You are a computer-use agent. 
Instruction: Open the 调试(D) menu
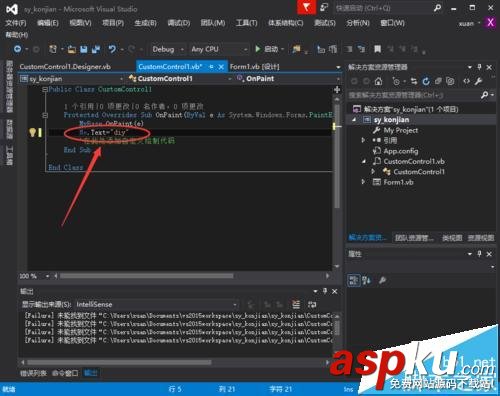click(x=178, y=23)
